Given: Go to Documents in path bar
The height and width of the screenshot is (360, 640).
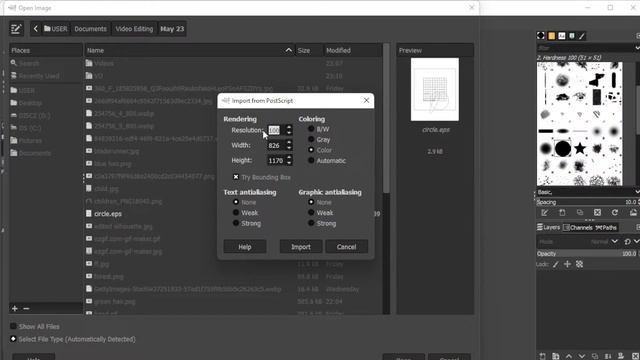Looking at the screenshot, I should 90,29.
